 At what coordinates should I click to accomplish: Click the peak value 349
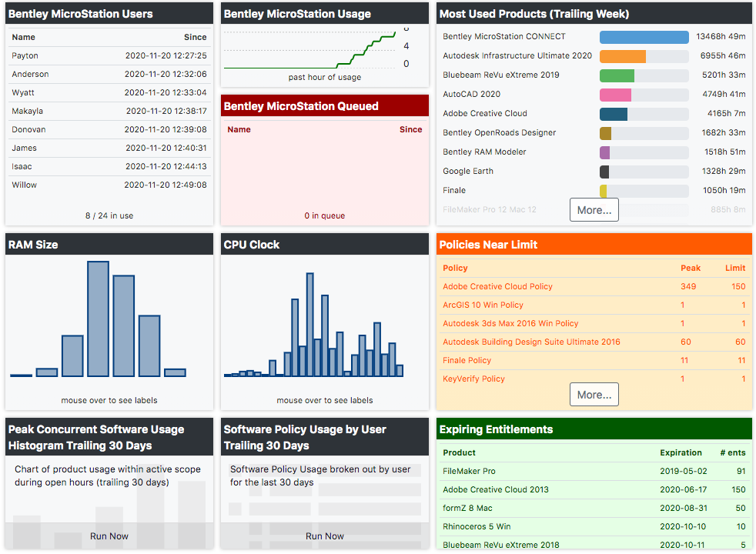(x=688, y=287)
